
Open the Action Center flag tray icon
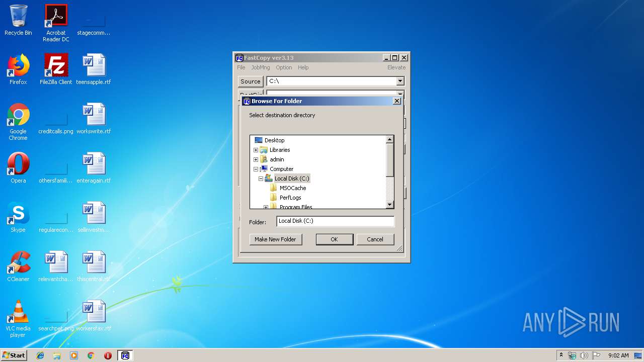coord(596,355)
